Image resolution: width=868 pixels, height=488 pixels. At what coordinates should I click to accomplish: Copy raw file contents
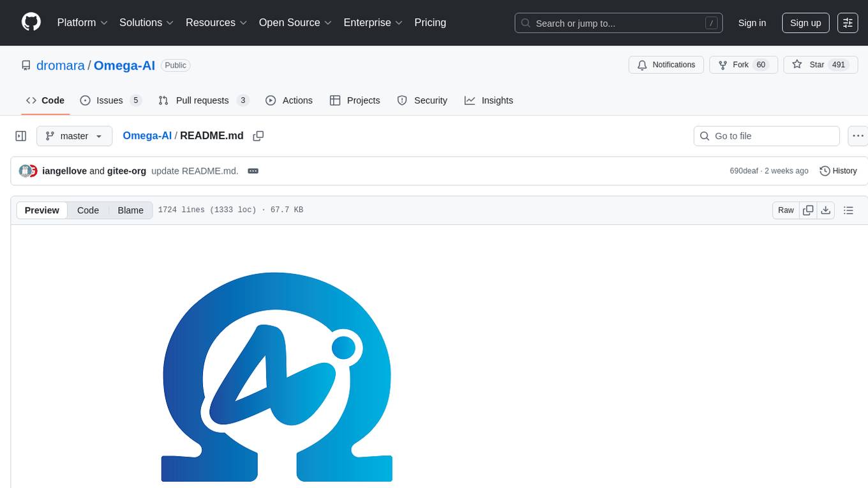[x=808, y=210]
